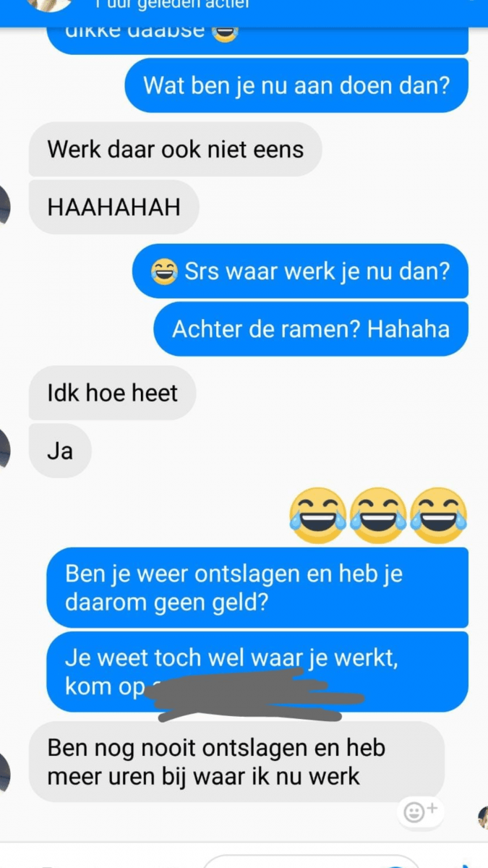Tap the avatar beside the HAAHAHAH message
This screenshot has height=868, width=488.
pyautogui.click(x=4, y=205)
